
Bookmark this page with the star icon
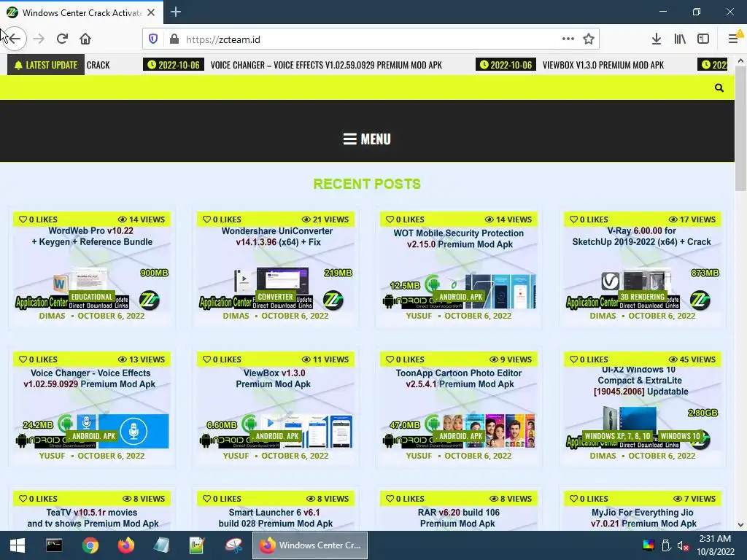[589, 39]
